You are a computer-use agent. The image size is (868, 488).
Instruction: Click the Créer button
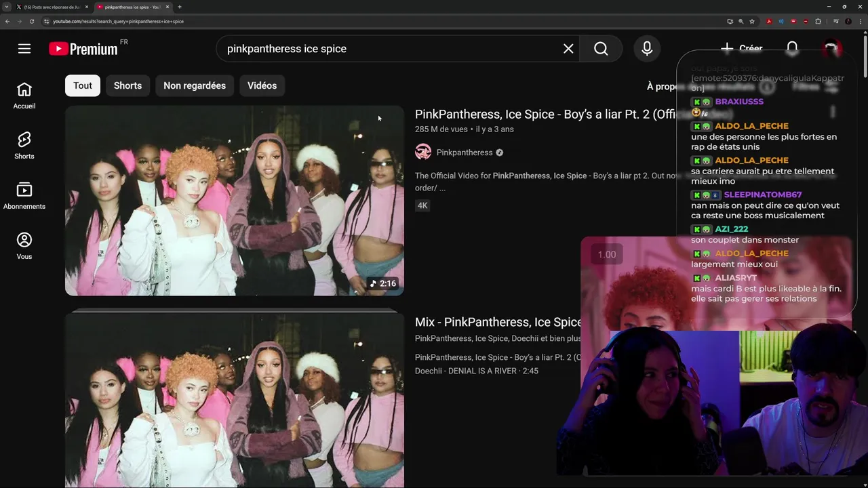click(741, 49)
